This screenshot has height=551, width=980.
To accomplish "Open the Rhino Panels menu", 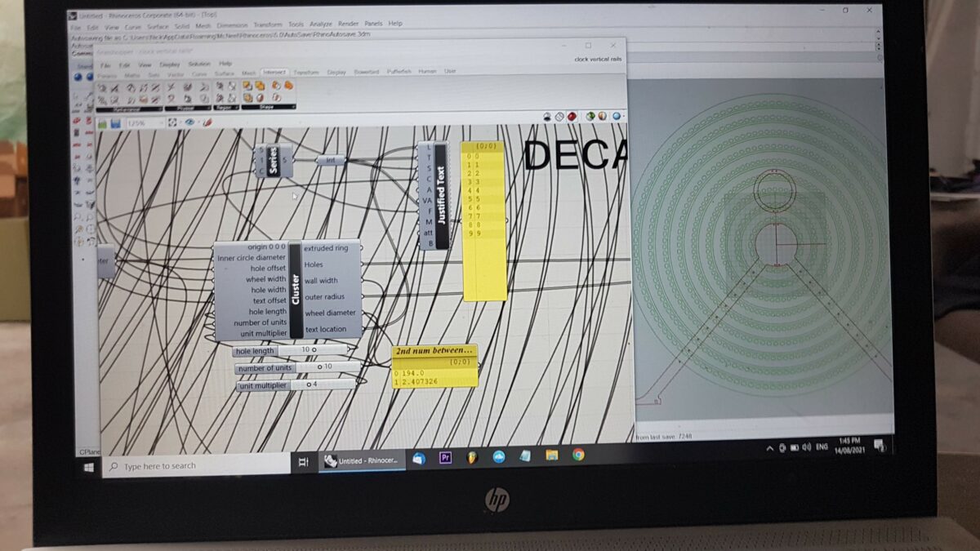I will 373,24.
